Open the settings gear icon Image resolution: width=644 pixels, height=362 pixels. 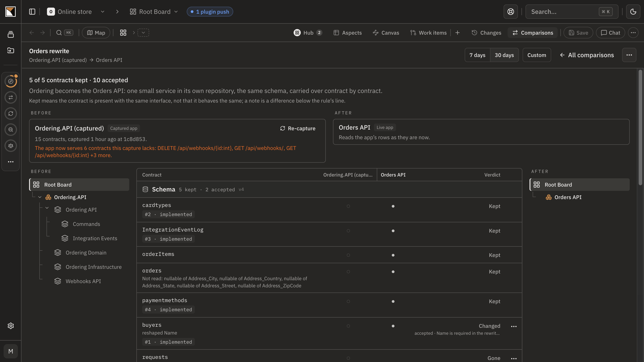point(11,326)
